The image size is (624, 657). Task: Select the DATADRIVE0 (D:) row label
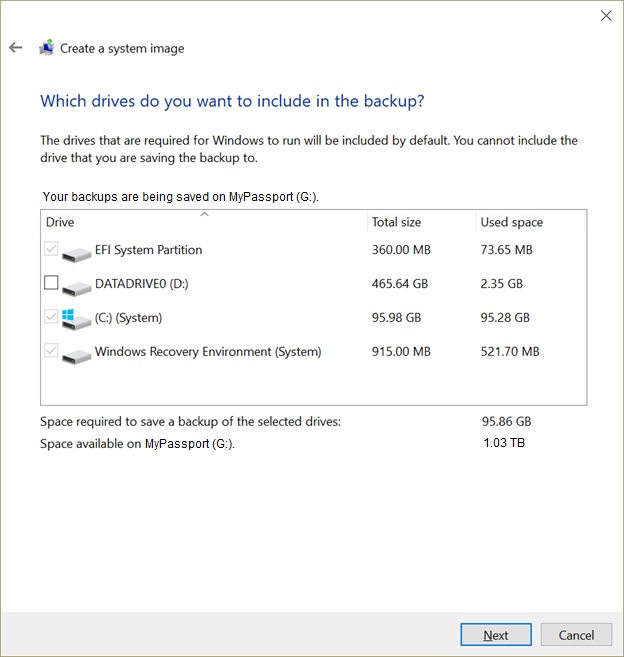[x=142, y=284]
